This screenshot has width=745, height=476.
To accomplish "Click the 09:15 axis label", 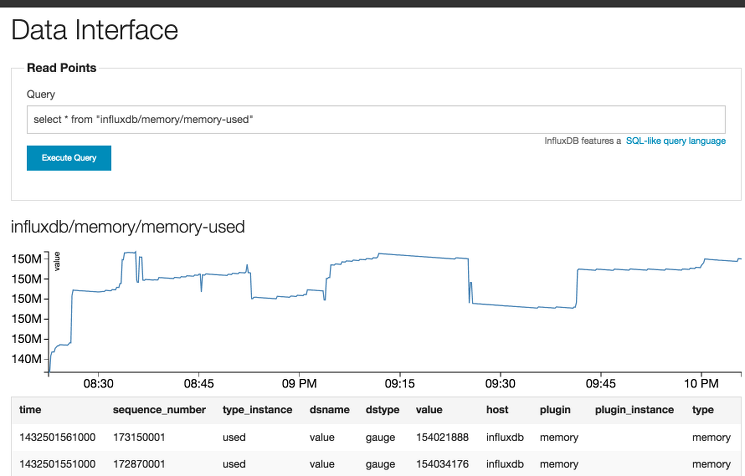I will coord(400,383).
